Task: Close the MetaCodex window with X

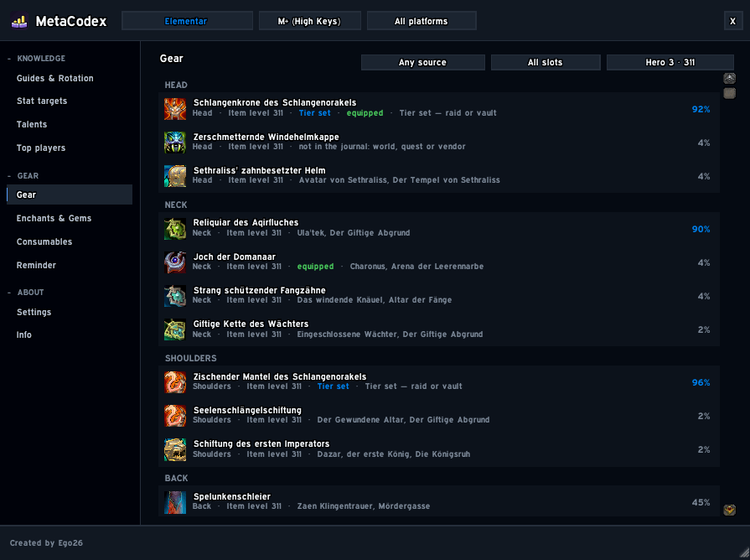Action: pyautogui.click(x=732, y=21)
